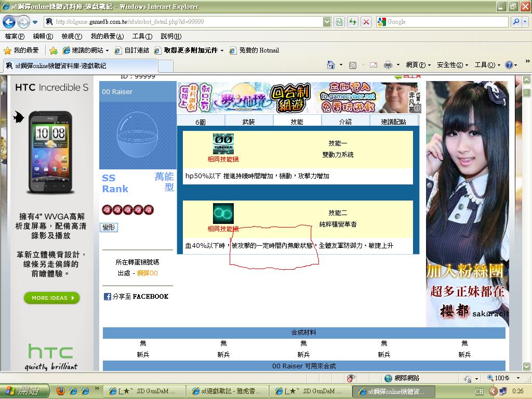Click the scroll up arrow of page scrollbar

tap(526, 80)
